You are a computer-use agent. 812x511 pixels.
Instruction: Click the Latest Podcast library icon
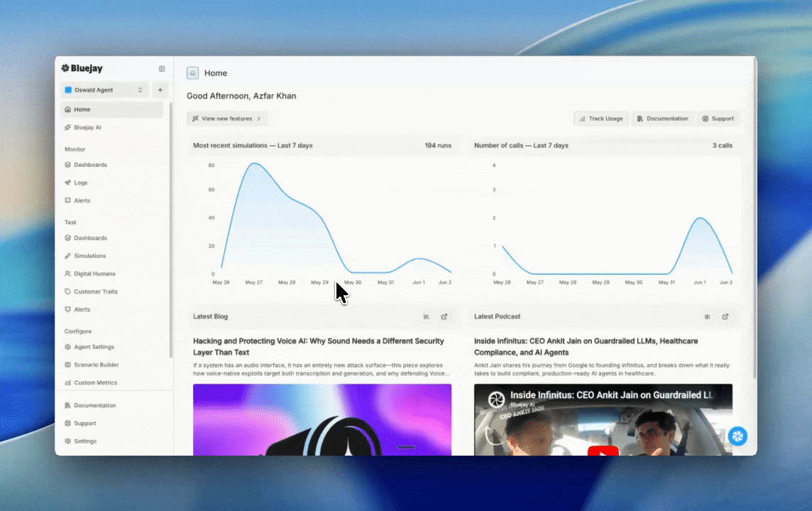point(708,317)
